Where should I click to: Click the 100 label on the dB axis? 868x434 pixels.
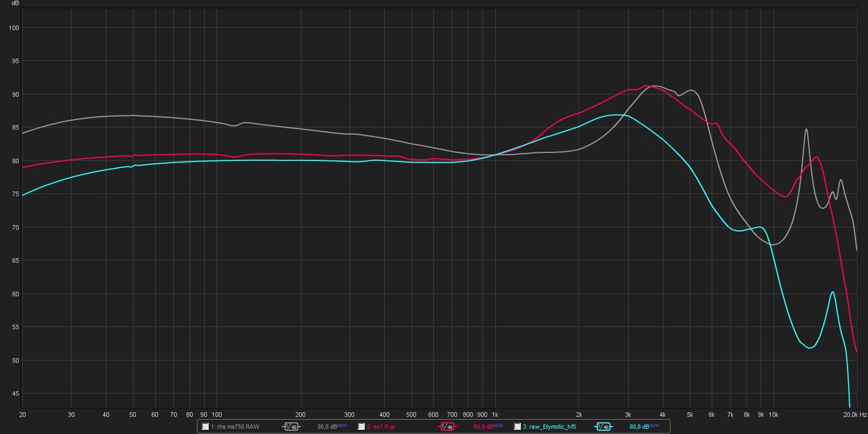coord(14,28)
